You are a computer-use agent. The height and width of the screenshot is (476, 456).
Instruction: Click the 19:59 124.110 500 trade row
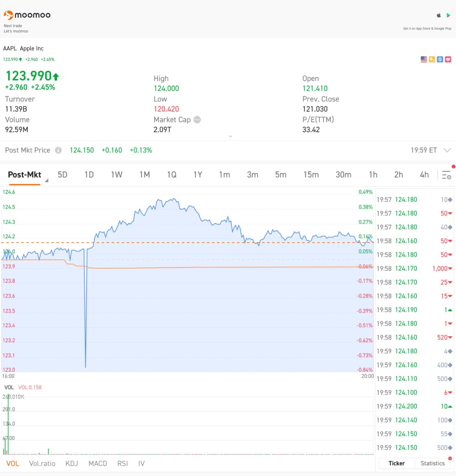click(x=414, y=379)
